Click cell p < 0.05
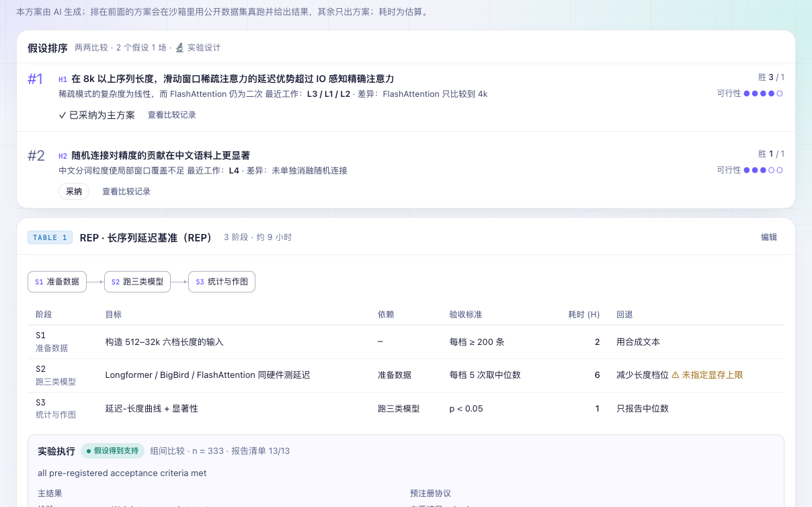Viewport: 812px width, 507px height. (466, 409)
